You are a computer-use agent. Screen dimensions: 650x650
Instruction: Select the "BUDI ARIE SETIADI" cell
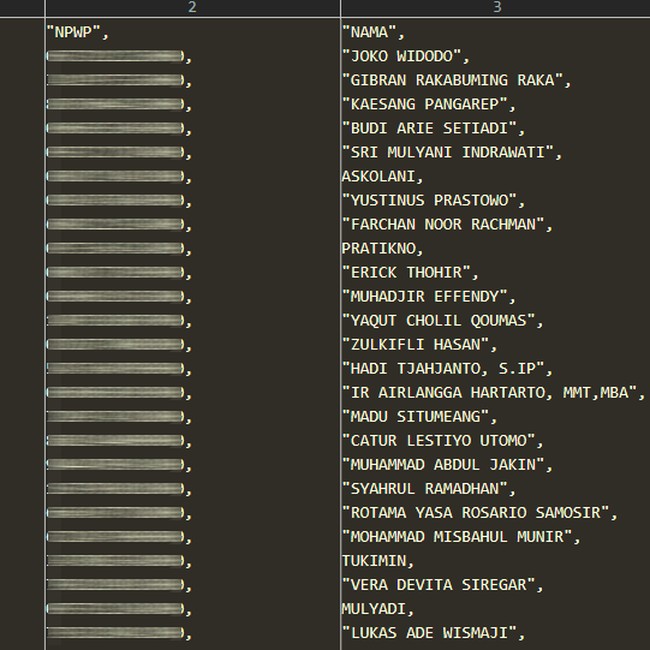click(433, 128)
